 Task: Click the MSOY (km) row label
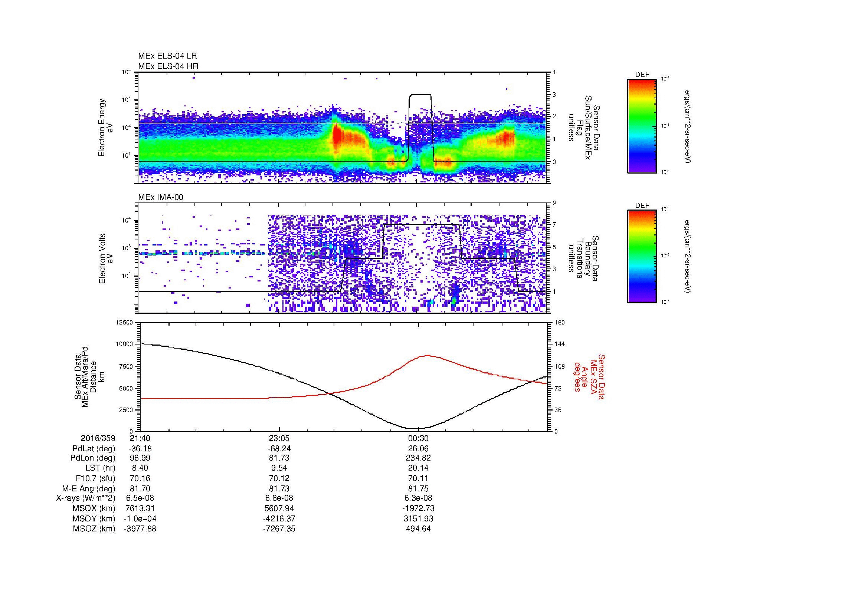coord(94,518)
